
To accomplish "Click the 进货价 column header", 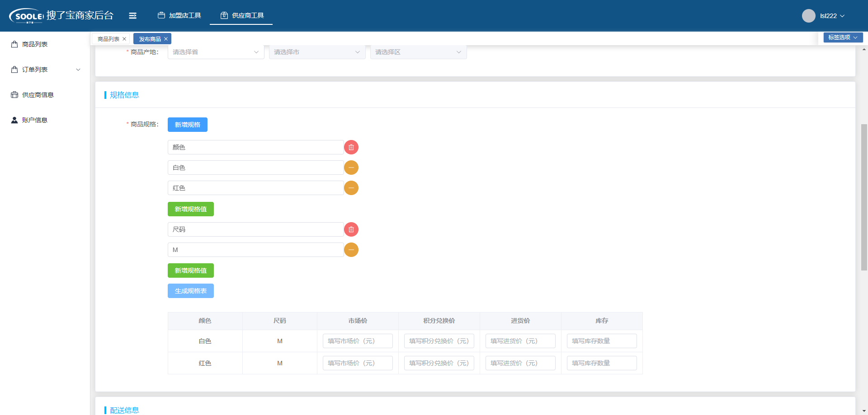I will coord(520,321).
